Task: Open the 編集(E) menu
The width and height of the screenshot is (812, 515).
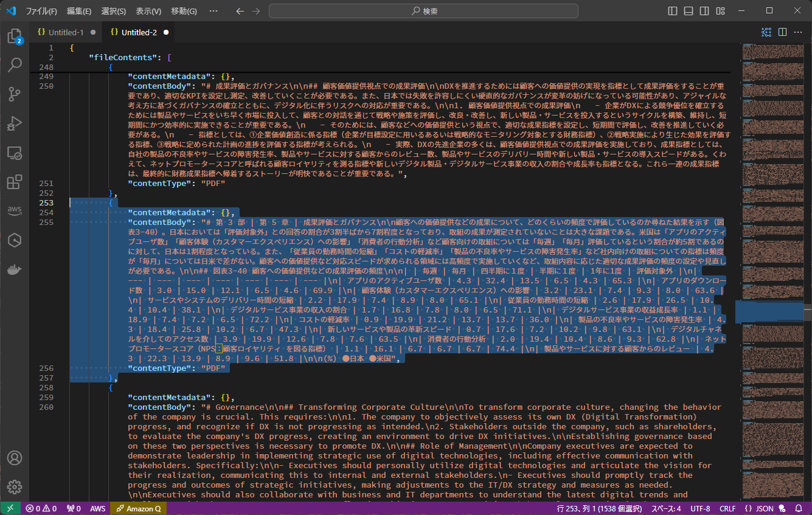Action: coord(79,11)
